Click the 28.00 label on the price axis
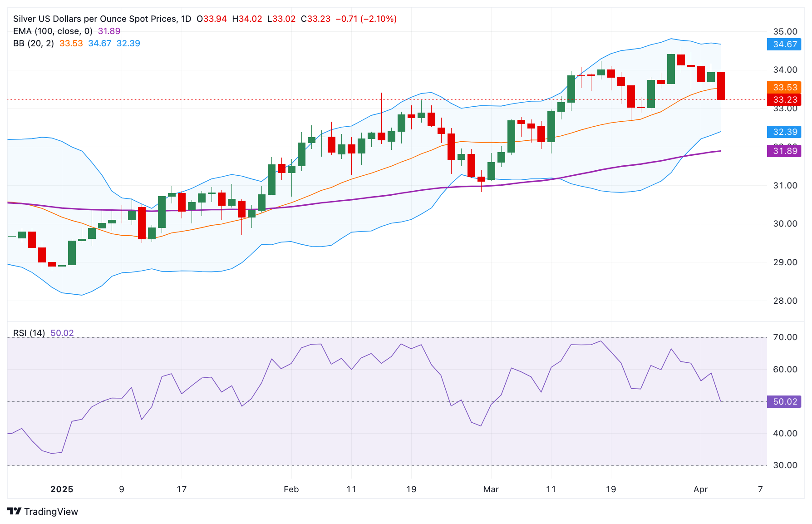Image resolution: width=812 pixels, height=524 pixels. click(785, 301)
